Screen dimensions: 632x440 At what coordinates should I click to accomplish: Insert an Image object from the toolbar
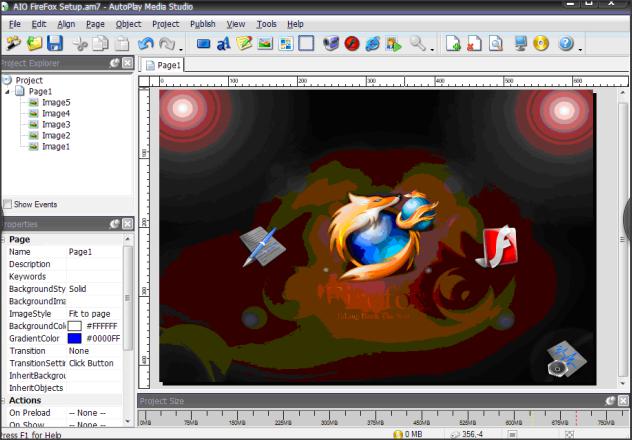(265, 43)
